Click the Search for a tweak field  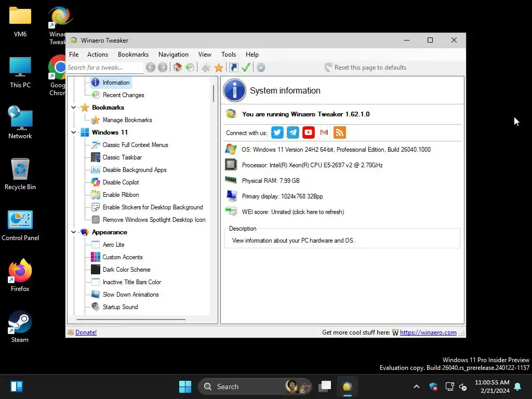[x=105, y=68]
